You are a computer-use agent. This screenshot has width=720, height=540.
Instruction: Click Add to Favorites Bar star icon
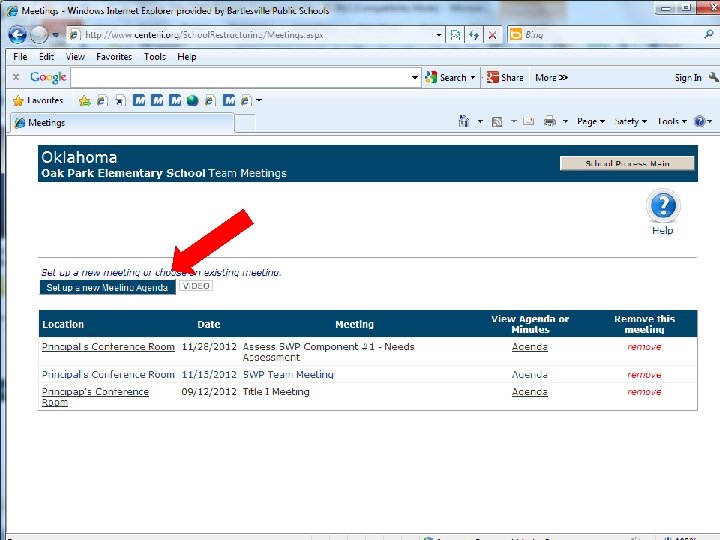pyautogui.click(x=84, y=101)
